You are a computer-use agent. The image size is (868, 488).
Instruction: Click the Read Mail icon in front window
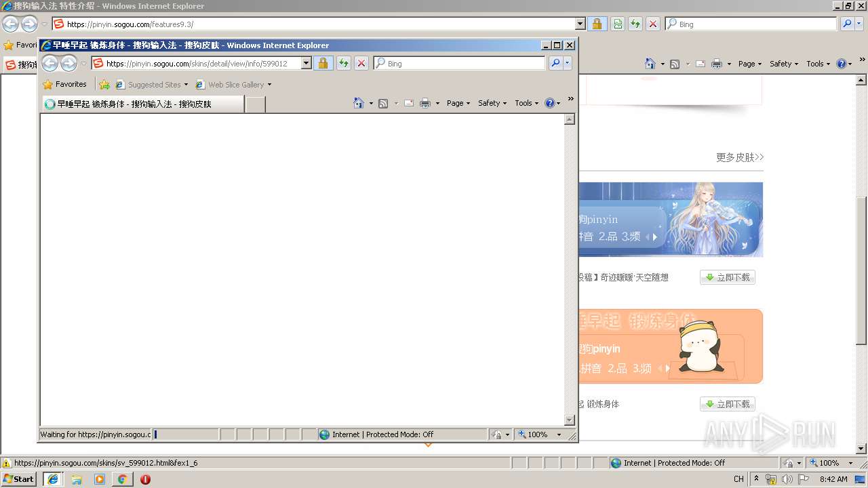pos(409,103)
